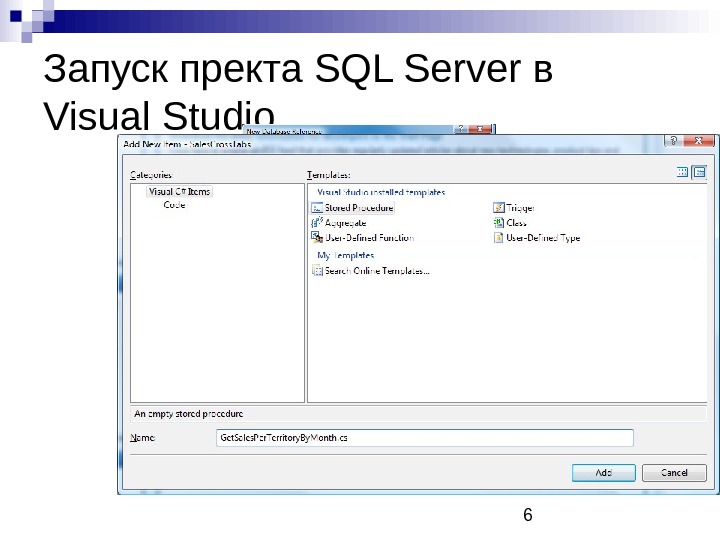Click the Add button

603,472
